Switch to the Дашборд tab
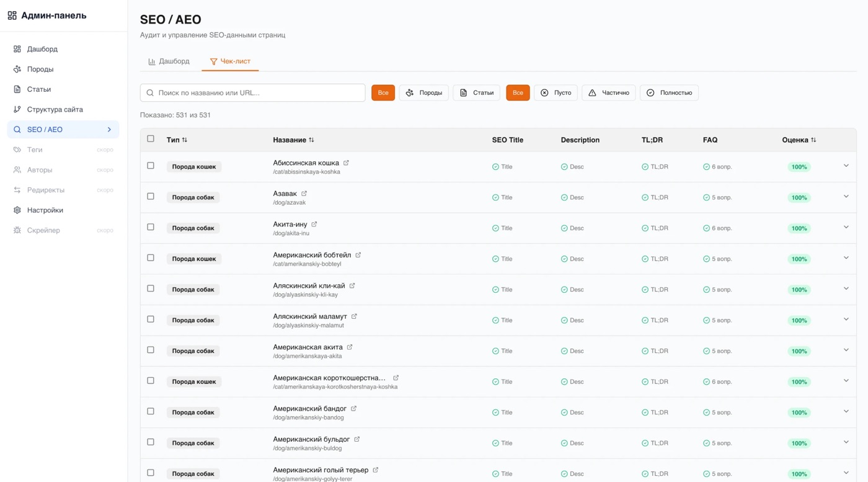 (169, 61)
